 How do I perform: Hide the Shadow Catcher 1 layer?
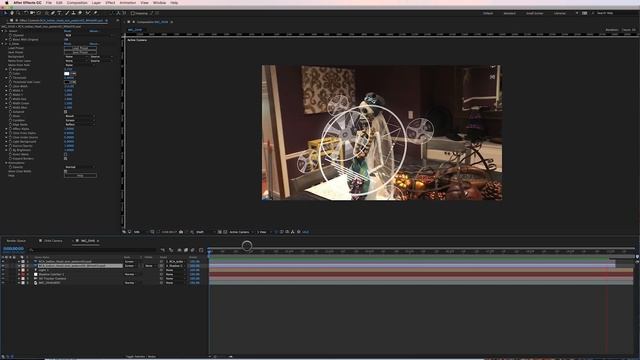3,274
